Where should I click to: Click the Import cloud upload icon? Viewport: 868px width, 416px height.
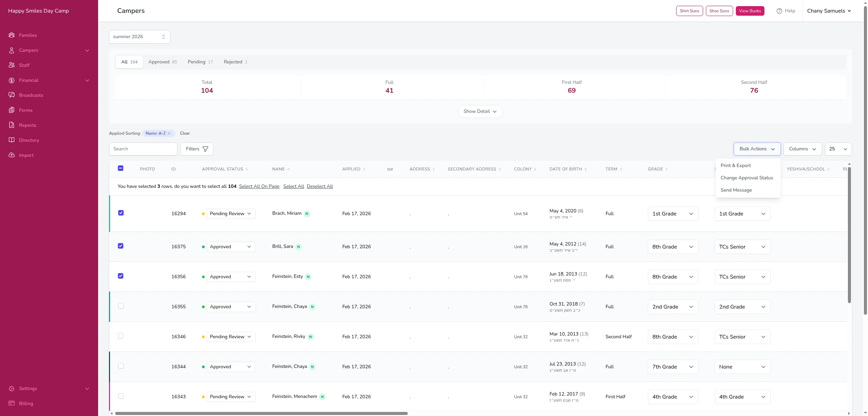pos(12,155)
